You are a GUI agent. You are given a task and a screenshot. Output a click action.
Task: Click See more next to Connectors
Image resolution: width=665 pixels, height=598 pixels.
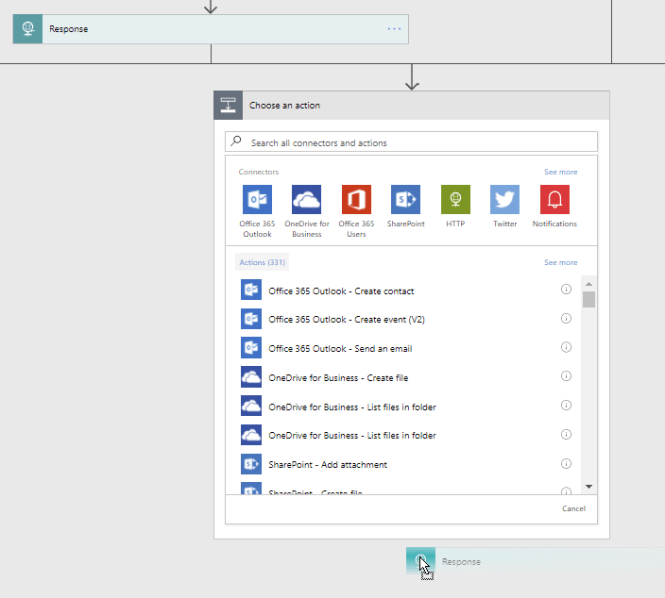(x=561, y=172)
